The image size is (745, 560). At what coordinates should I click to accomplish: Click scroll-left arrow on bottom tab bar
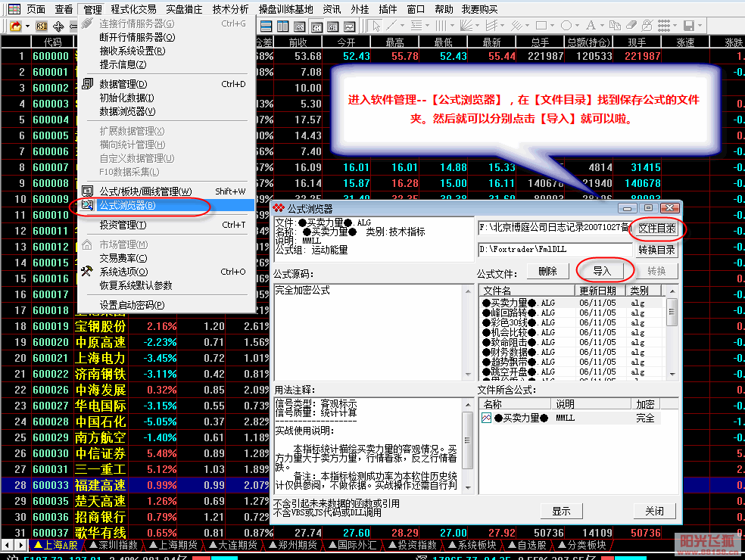click(7, 545)
